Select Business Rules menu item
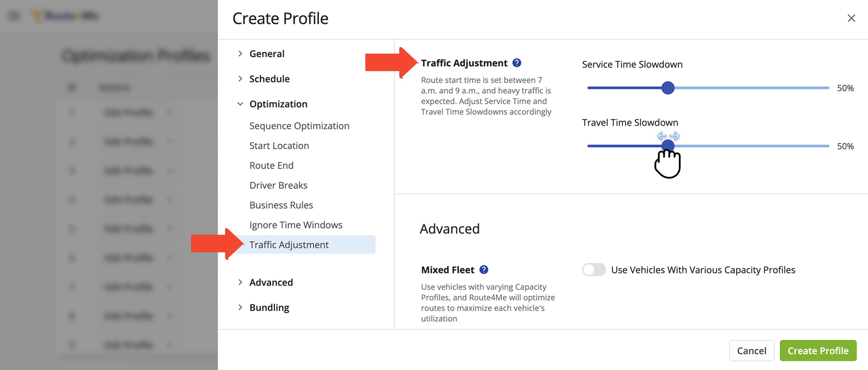 [281, 205]
